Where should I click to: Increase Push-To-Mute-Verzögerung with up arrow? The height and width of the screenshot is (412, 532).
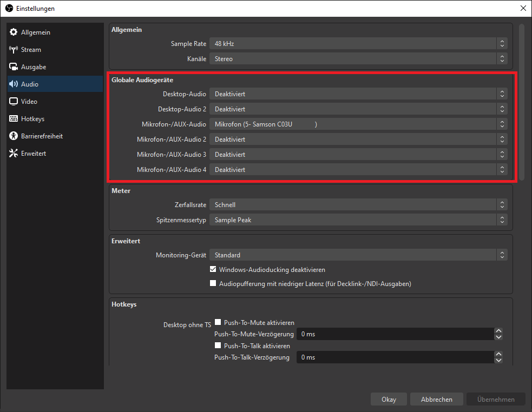499,331
